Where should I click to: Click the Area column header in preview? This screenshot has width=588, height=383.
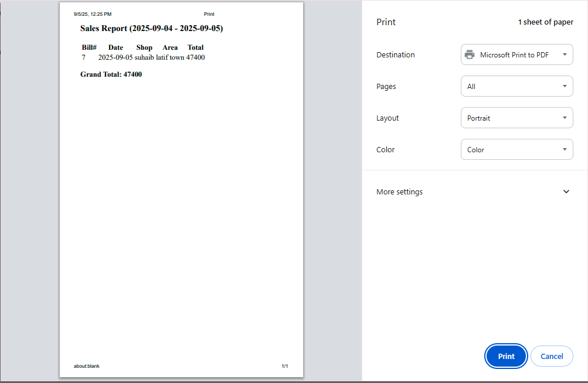170,47
